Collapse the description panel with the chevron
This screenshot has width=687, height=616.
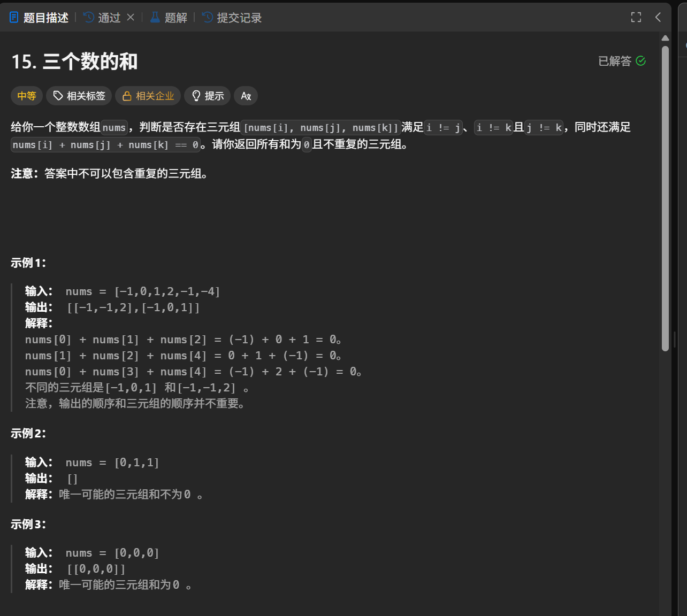[658, 17]
